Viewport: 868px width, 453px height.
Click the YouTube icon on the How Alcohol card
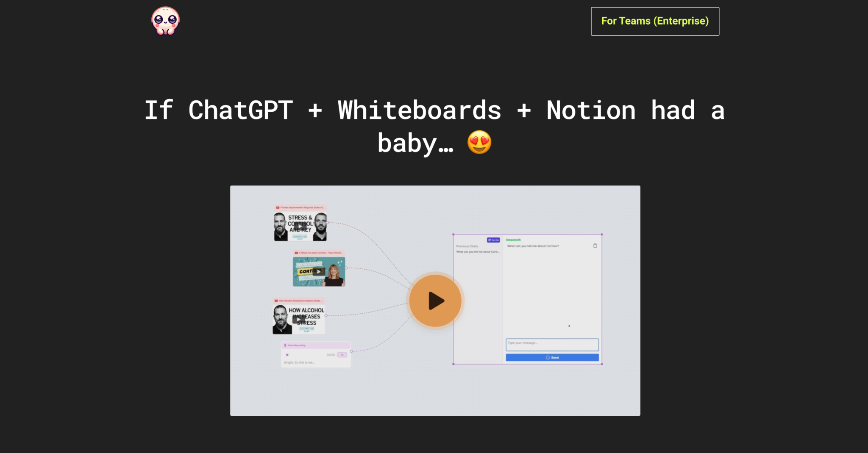[276, 301]
